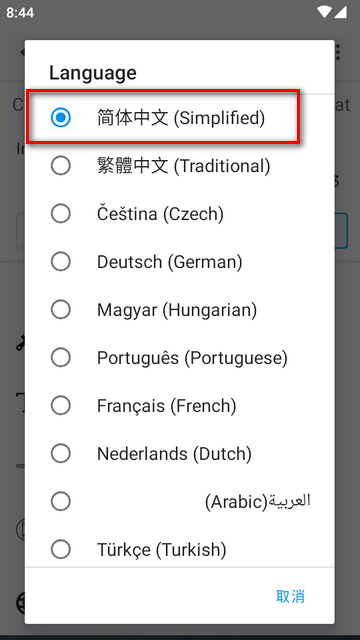The width and height of the screenshot is (360, 640).
Task: Tap the Wi-Fi status bar icon
Action: [x=324, y=12]
